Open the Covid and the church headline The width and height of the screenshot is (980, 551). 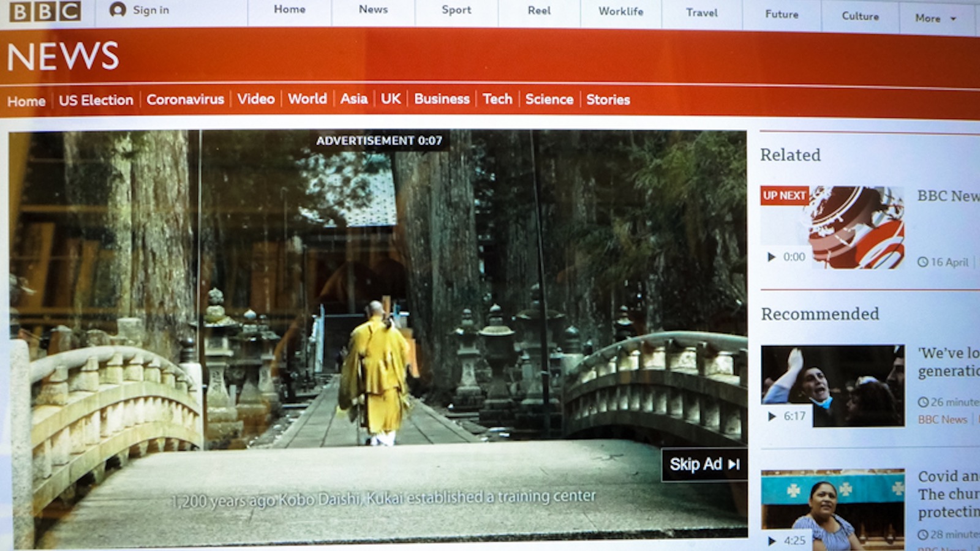click(x=949, y=493)
